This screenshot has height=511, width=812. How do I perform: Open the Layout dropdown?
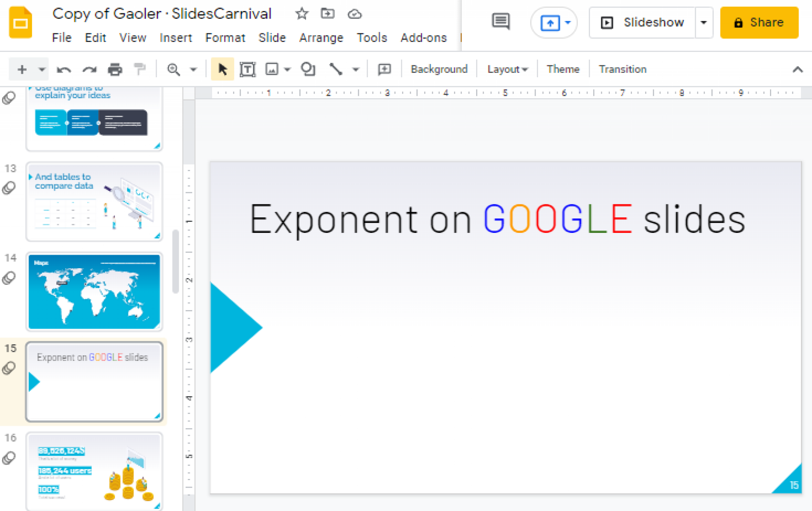click(x=507, y=69)
